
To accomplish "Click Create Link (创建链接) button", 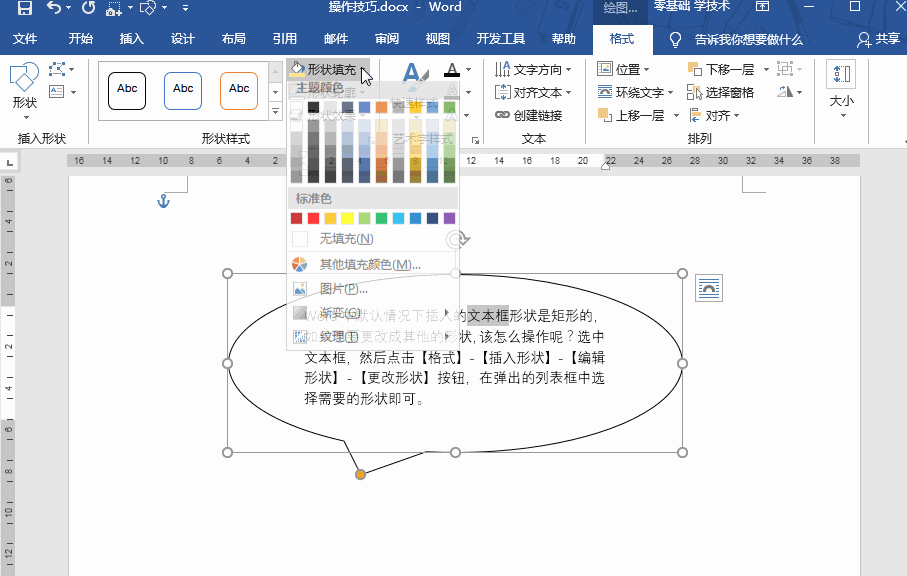I will [528, 116].
